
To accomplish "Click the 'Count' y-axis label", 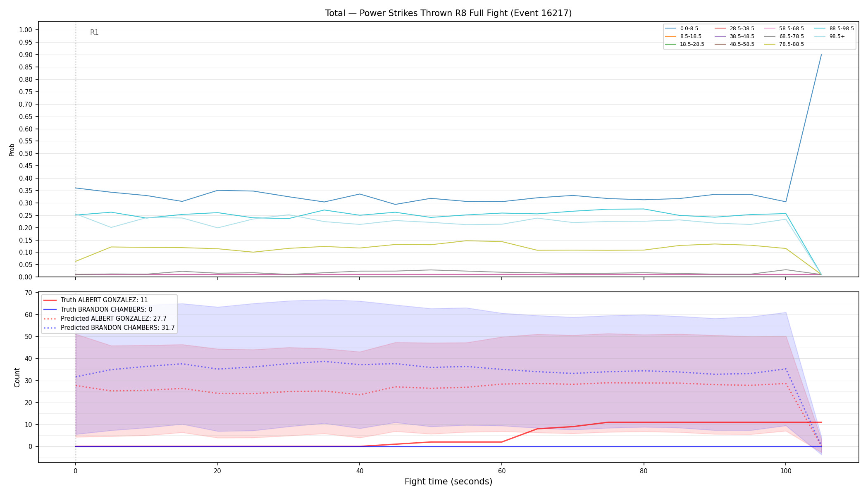I will point(17,377).
